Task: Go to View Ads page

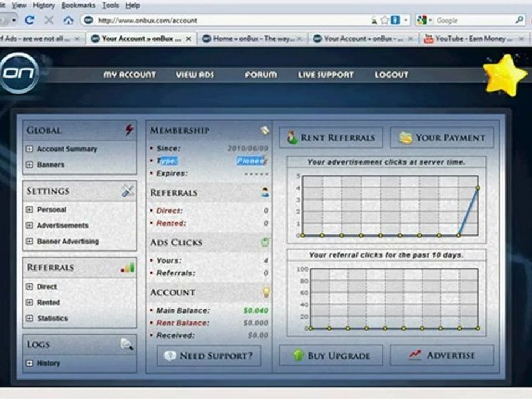Action: coord(195,75)
